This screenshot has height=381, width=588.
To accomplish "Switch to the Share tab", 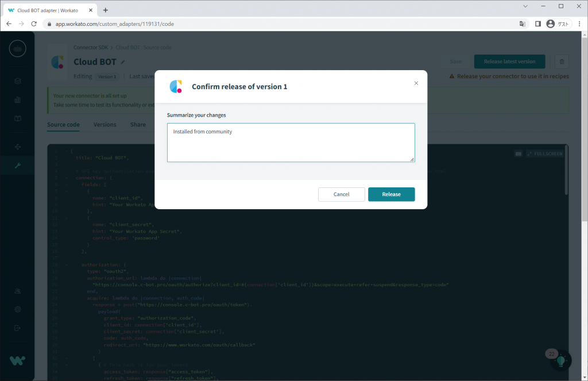I will 138,125.
